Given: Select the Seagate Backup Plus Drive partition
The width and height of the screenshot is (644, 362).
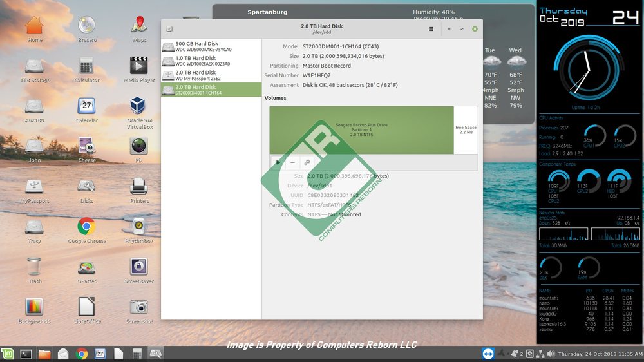Looking at the screenshot, I should click(x=361, y=129).
